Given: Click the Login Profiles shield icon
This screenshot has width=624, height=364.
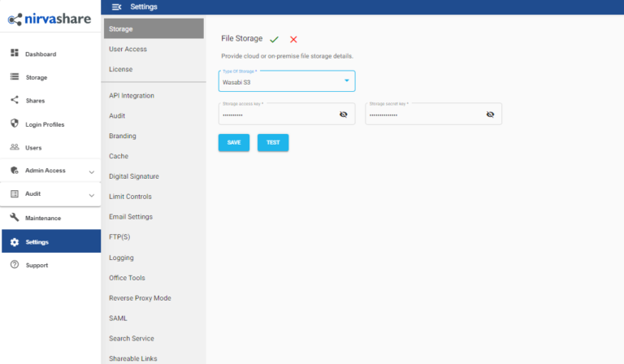Looking at the screenshot, I should 15,124.
